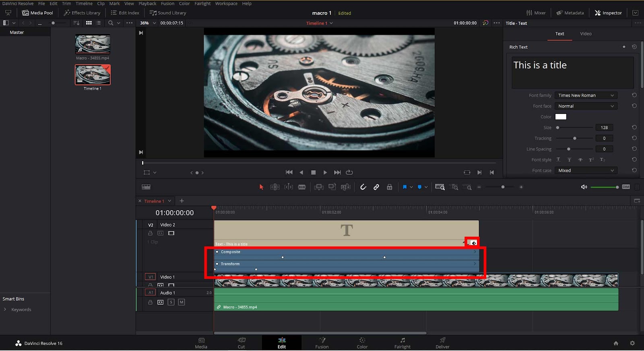Click the white text Color swatch
The image size is (644, 351).
point(561,117)
